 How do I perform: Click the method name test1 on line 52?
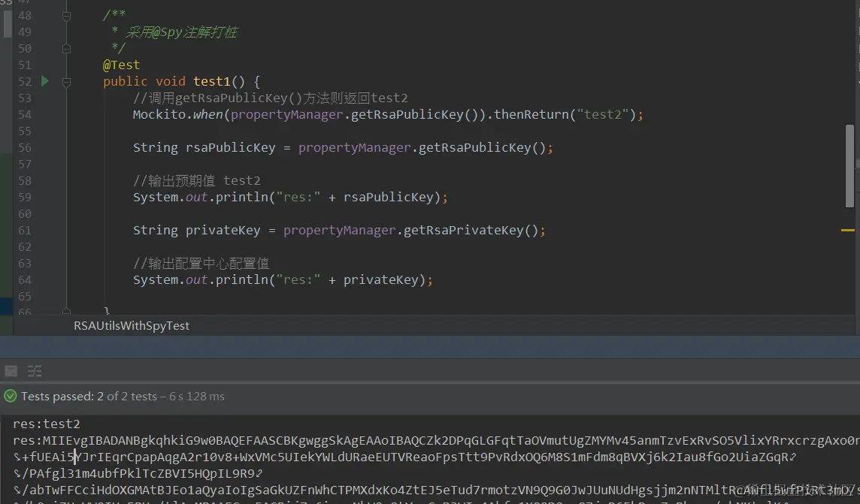211,81
